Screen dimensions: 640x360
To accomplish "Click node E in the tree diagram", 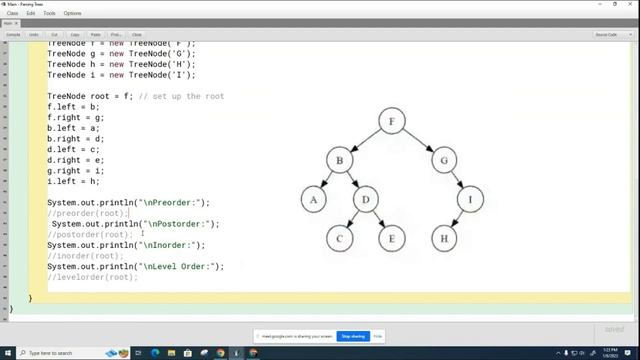I will click(392, 238).
